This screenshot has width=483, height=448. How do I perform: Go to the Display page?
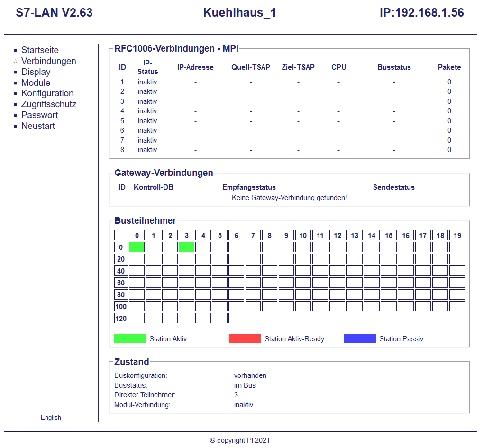click(36, 72)
